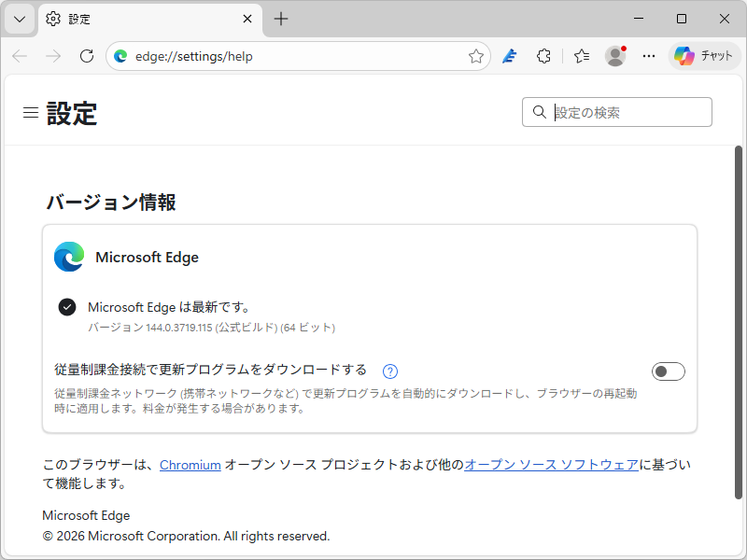Open the tab list dropdown chevron
747x560 pixels.
[x=19, y=19]
